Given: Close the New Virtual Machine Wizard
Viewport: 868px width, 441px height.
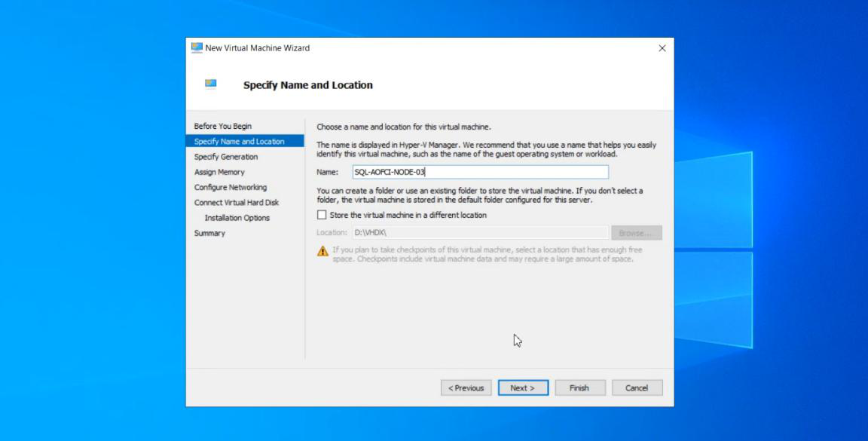Looking at the screenshot, I should 662,48.
